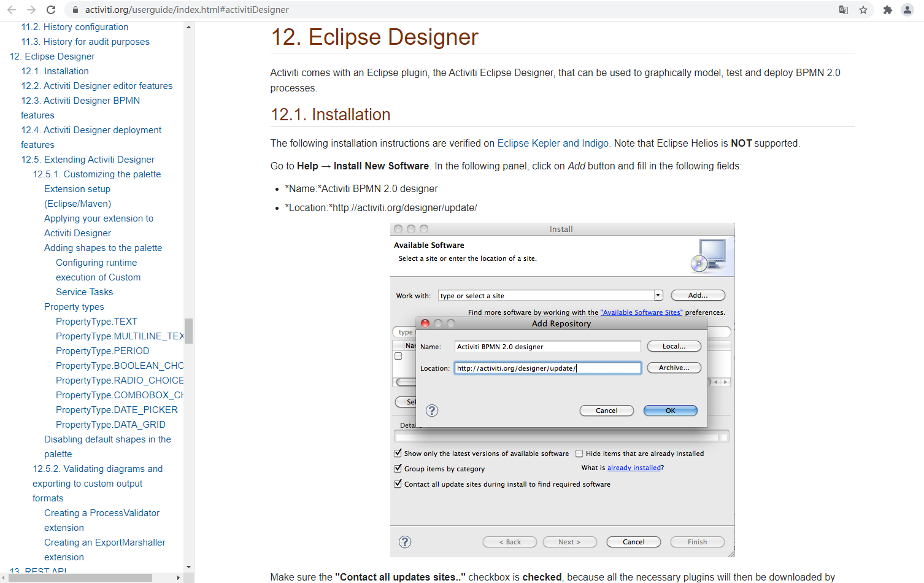
Task: Click the Install dialog screenshot image
Action: tap(562, 390)
